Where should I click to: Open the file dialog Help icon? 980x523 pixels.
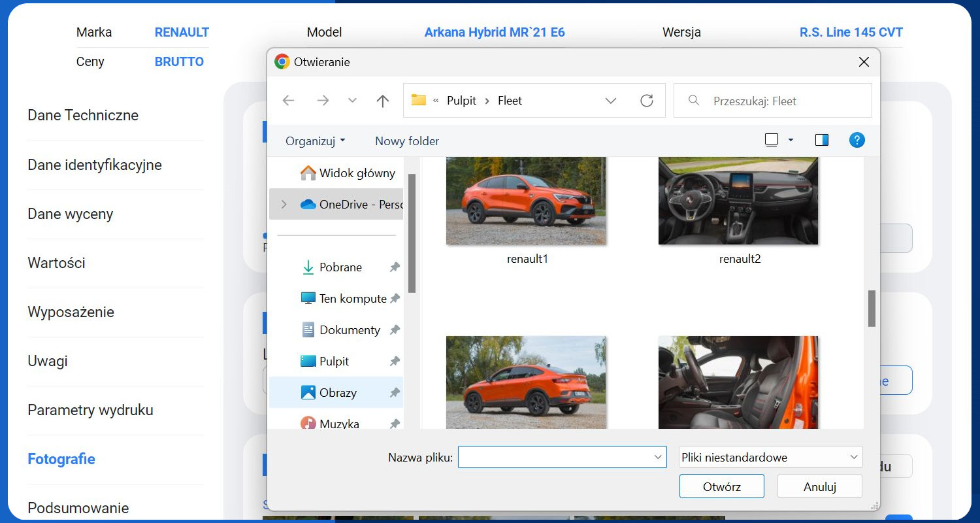[x=857, y=140]
